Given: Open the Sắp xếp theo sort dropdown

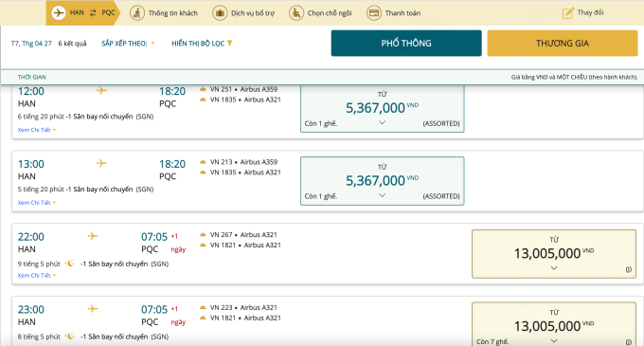Looking at the screenshot, I should (x=128, y=44).
